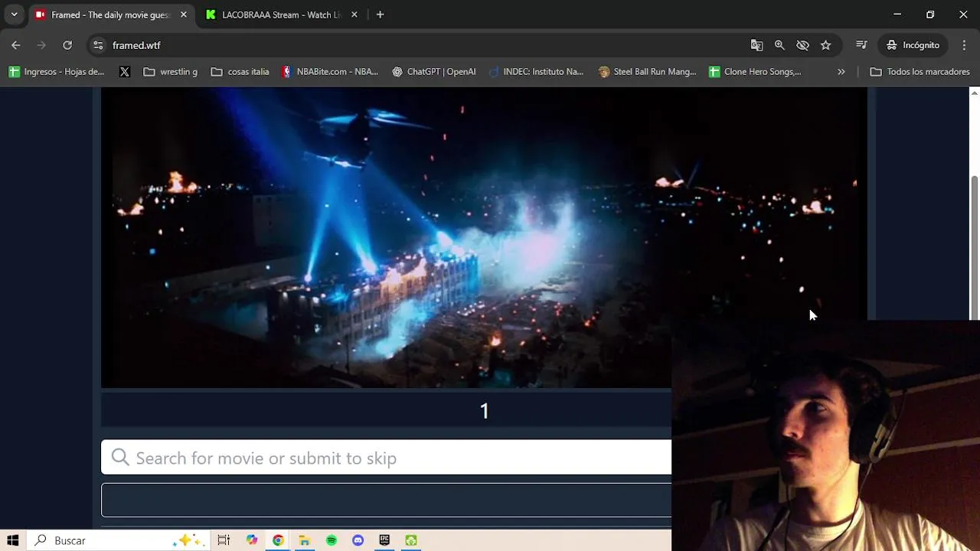Image resolution: width=980 pixels, height=551 pixels.
Task: Open Google Chrome from the taskbar
Action: pos(278,540)
